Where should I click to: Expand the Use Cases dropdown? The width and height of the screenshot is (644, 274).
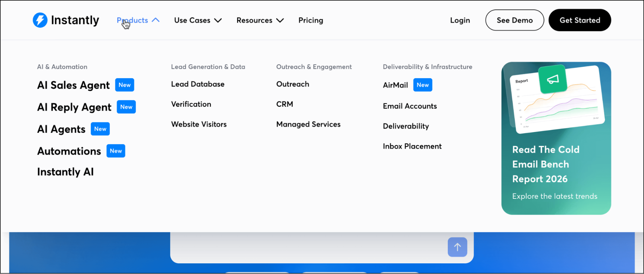tap(198, 20)
